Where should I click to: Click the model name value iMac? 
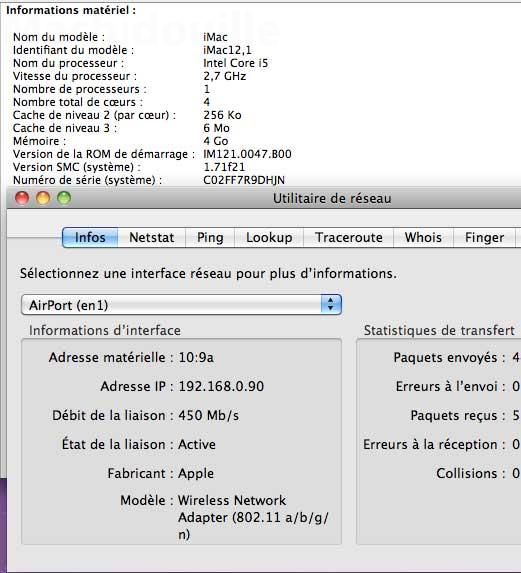pyautogui.click(x=215, y=37)
